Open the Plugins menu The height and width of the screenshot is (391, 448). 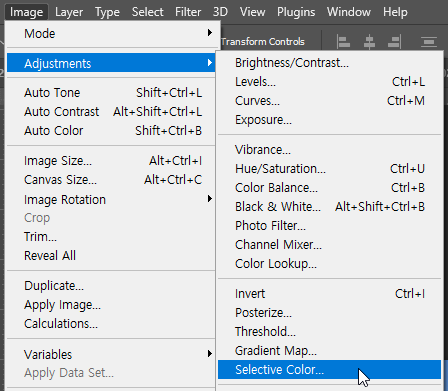point(296,12)
